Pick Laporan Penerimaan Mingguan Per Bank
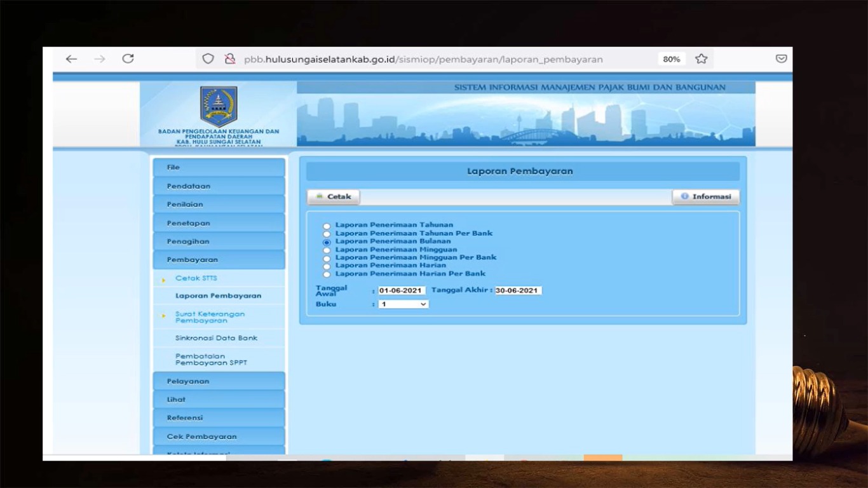The width and height of the screenshot is (868, 488). pos(327,259)
